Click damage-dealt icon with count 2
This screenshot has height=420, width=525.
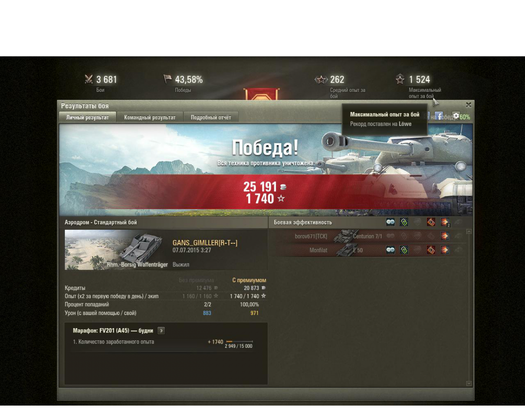click(x=445, y=222)
